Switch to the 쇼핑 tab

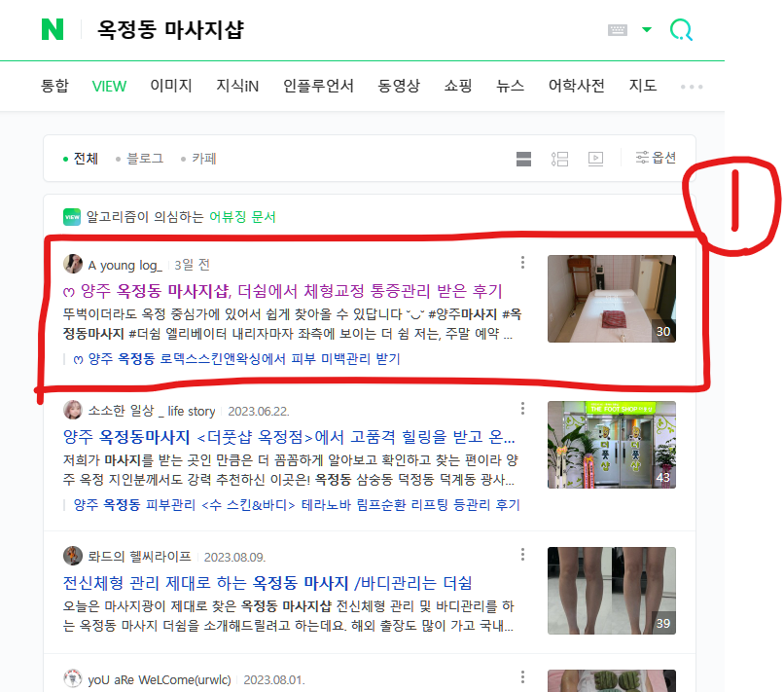(458, 86)
